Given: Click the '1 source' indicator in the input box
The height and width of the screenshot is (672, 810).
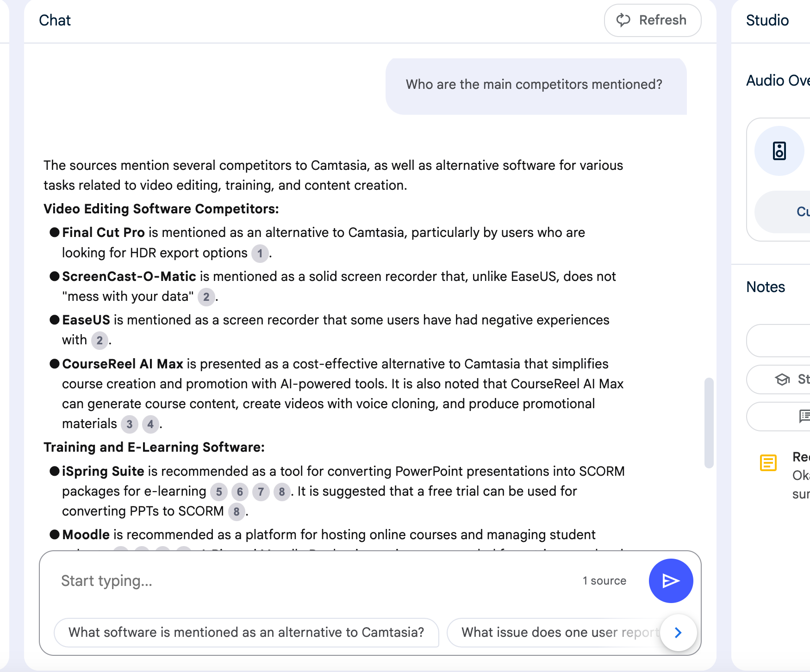Looking at the screenshot, I should click(x=604, y=581).
